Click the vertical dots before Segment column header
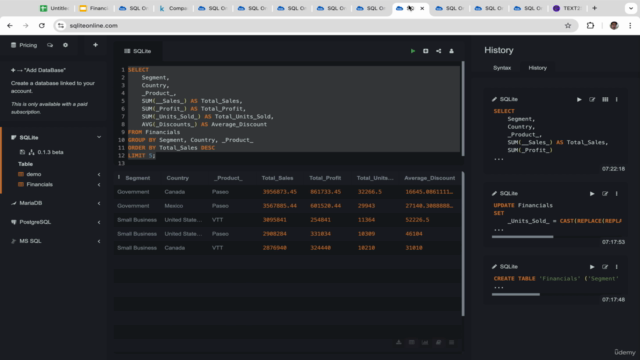 [x=119, y=178]
